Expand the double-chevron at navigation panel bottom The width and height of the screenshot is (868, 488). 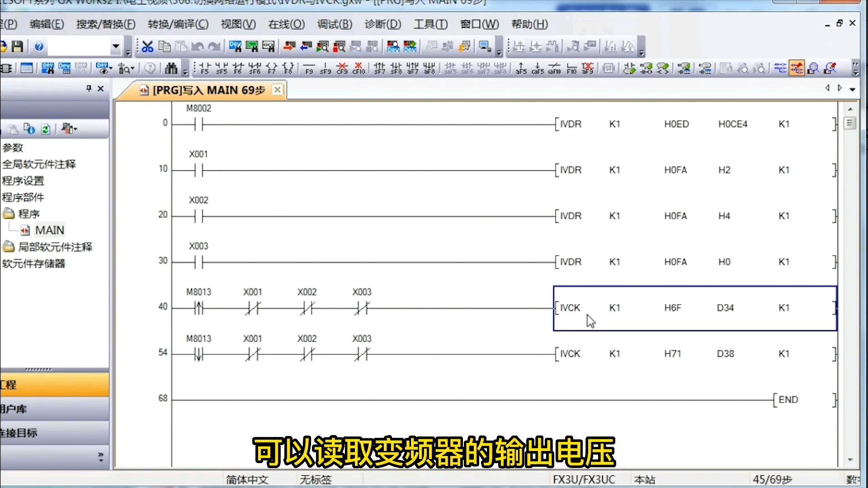pos(100,457)
